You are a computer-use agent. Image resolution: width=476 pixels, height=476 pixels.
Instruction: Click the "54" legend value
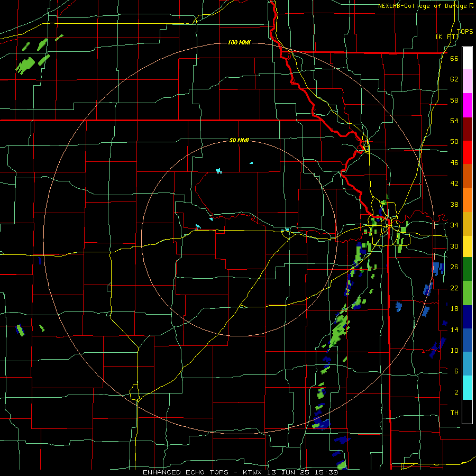point(454,121)
